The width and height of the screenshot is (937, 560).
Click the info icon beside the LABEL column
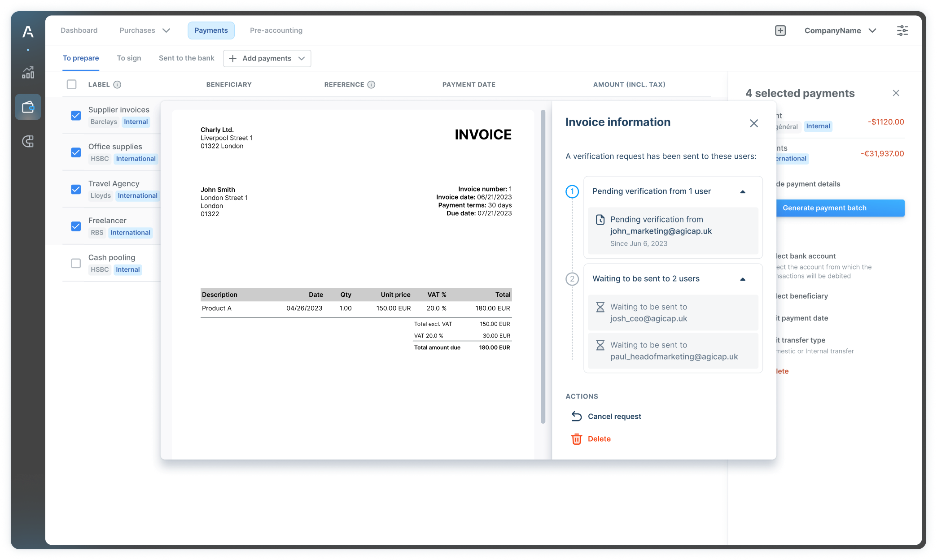point(118,84)
